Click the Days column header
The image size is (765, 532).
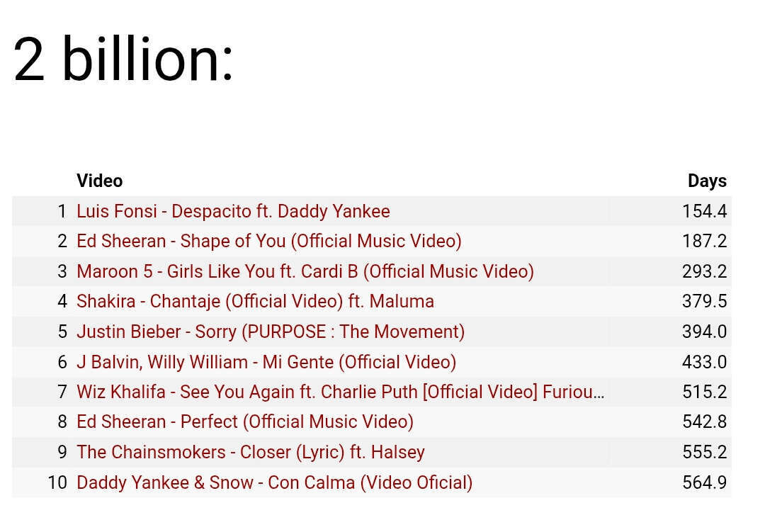(707, 181)
